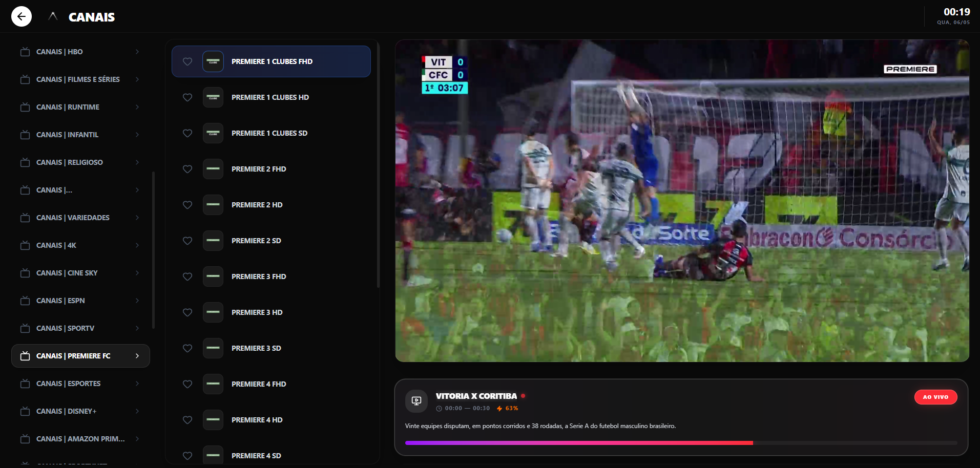Screen dimensions: 980x468
Task: Click the TV icon of CANAIS | INFANTIL
Action: coord(25,135)
